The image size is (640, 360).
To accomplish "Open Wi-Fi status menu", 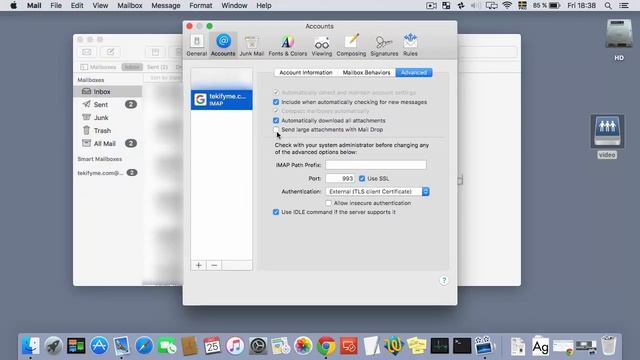I will click(507, 5).
